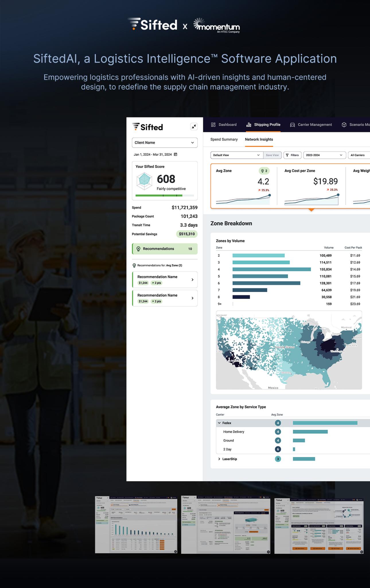
Task: Collapse the Fedex carrier row
Action: click(219, 423)
